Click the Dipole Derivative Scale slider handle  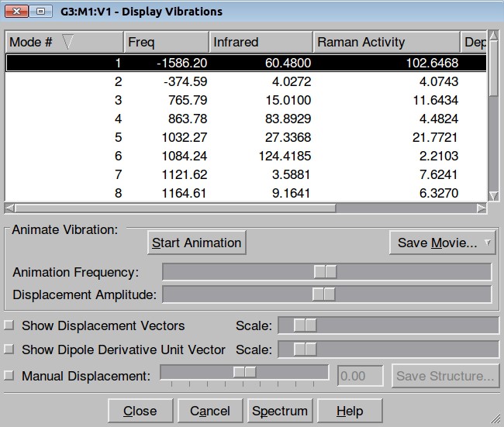(x=305, y=349)
